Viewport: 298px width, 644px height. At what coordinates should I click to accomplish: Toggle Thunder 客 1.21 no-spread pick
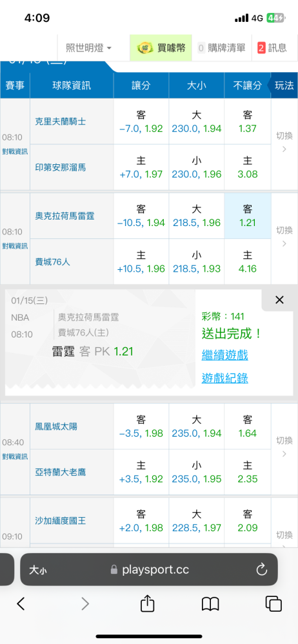click(x=248, y=216)
